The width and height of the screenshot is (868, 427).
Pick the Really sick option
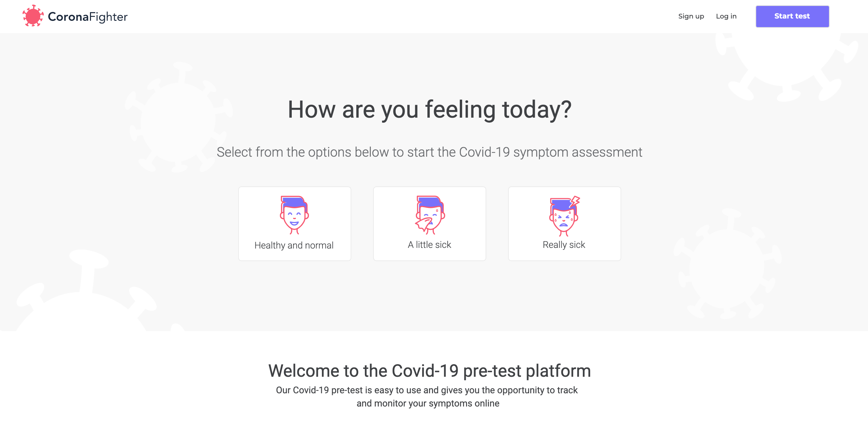tap(564, 223)
